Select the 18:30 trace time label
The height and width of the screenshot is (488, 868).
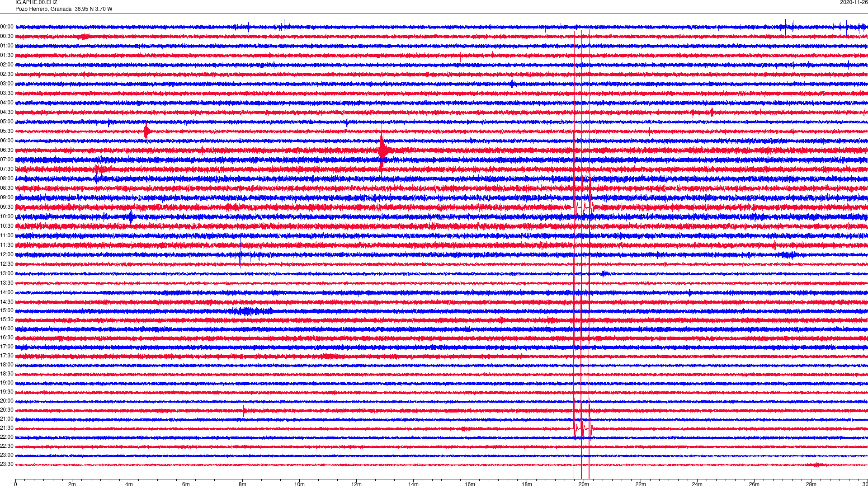coord(7,374)
